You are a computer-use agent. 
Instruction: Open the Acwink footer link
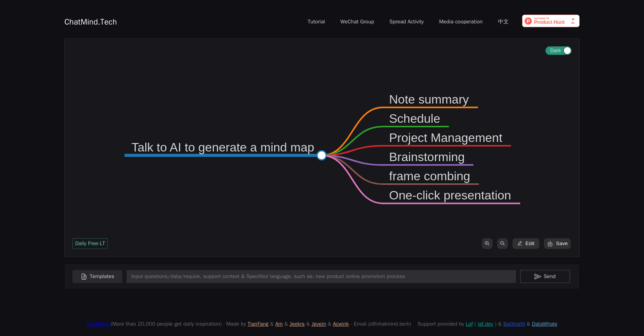(341, 324)
